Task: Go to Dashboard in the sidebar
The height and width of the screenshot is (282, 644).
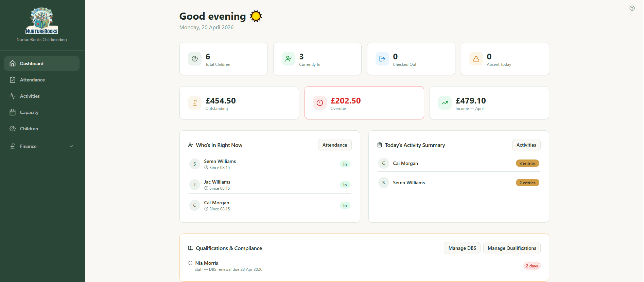Action: pyautogui.click(x=41, y=63)
